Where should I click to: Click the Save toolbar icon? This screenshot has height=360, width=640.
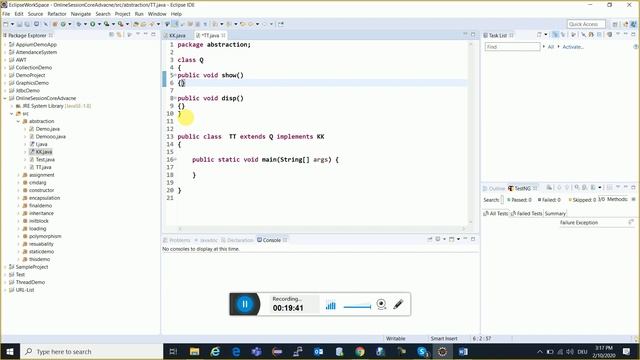(19, 24)
